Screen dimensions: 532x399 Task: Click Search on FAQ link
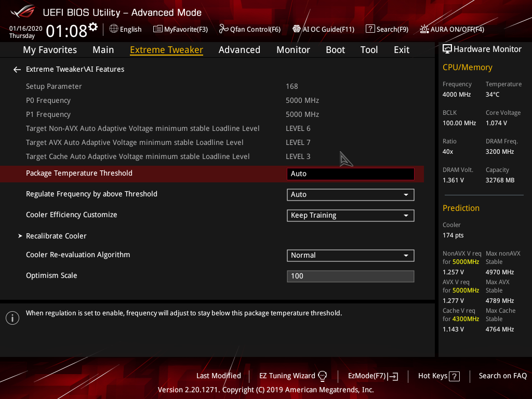tap(502, 376)
